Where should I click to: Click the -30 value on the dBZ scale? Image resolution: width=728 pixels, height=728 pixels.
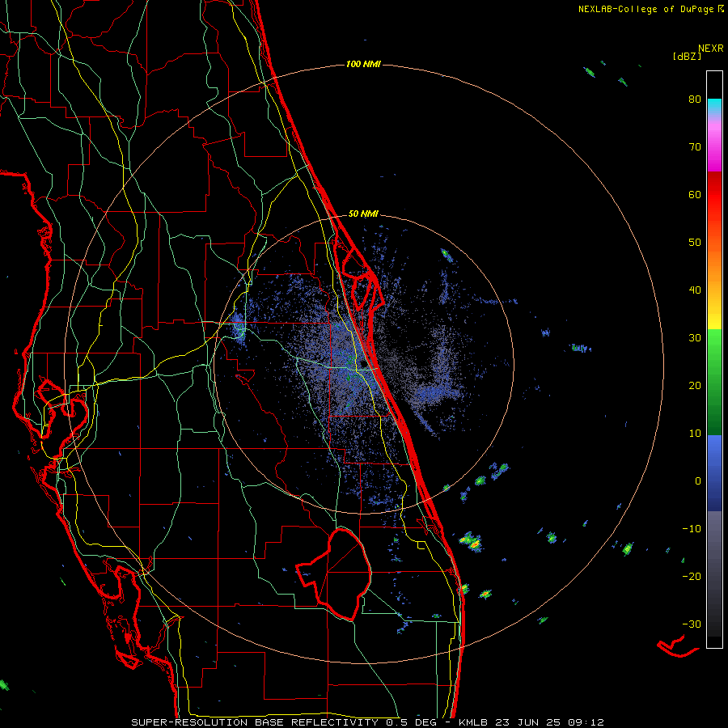tap(692, 624)
